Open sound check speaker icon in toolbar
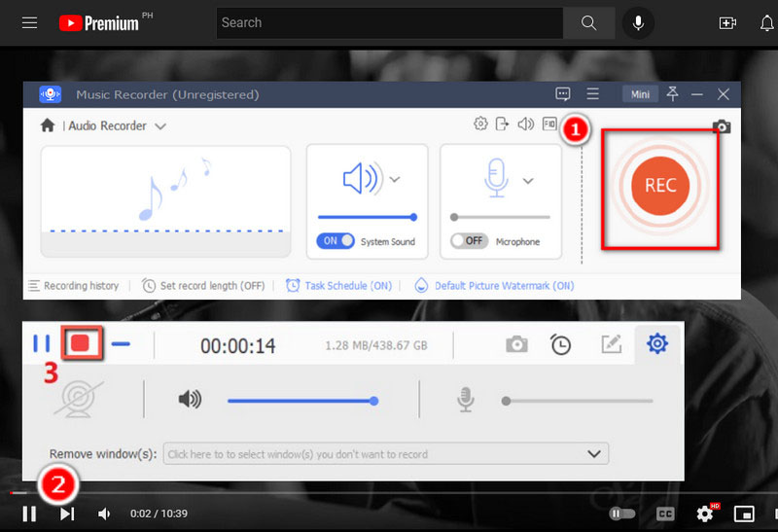Image resolution: width=778 pixels, height=532 pixels. click(525, 124)
